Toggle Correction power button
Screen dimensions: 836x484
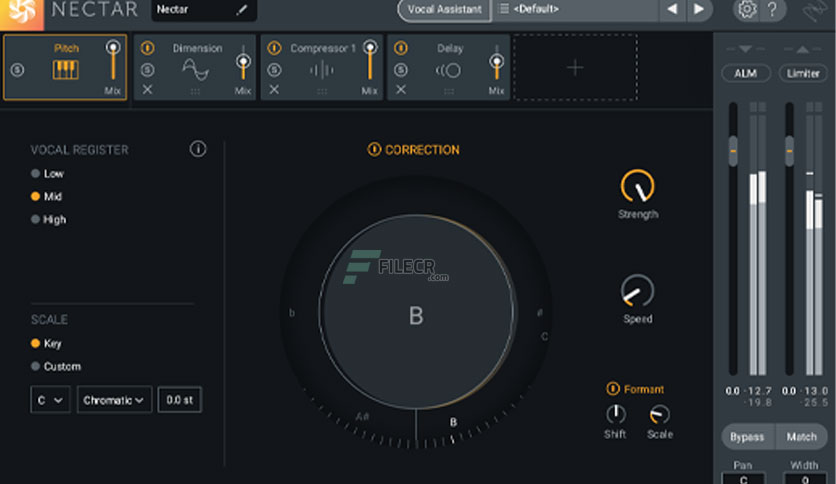coord(374,150)
